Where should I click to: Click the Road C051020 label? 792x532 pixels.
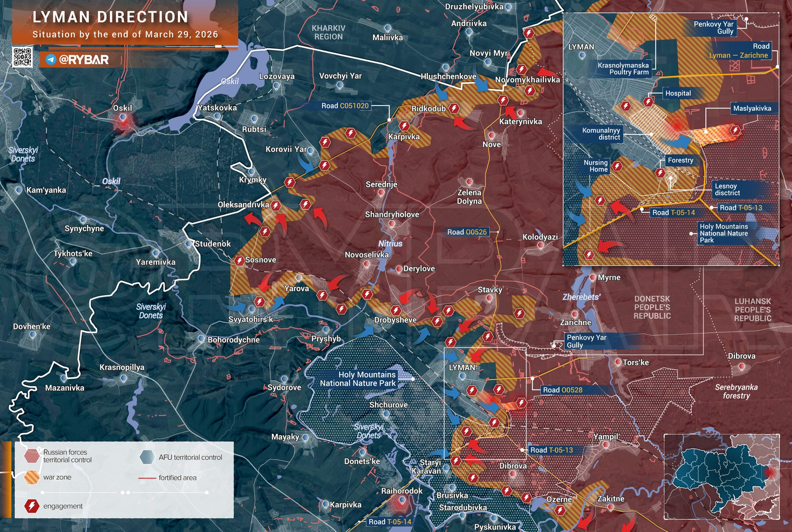pyautogui.click(x=344, y=106)
